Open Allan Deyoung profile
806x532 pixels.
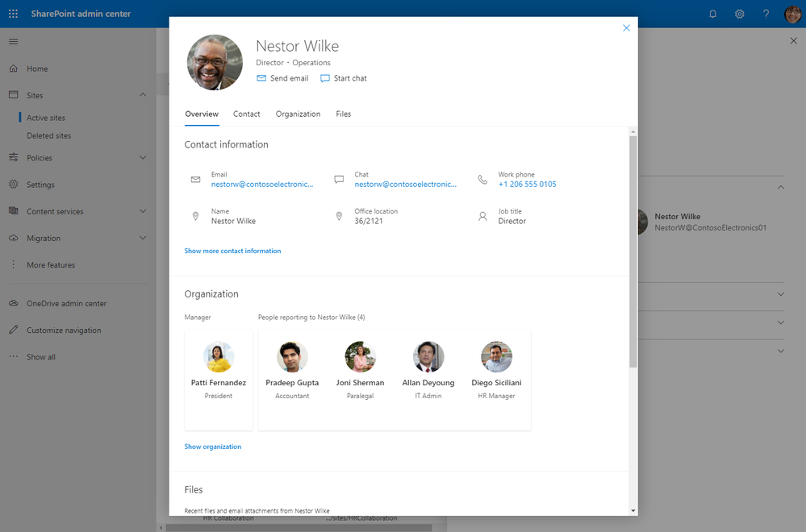point(428,371)
